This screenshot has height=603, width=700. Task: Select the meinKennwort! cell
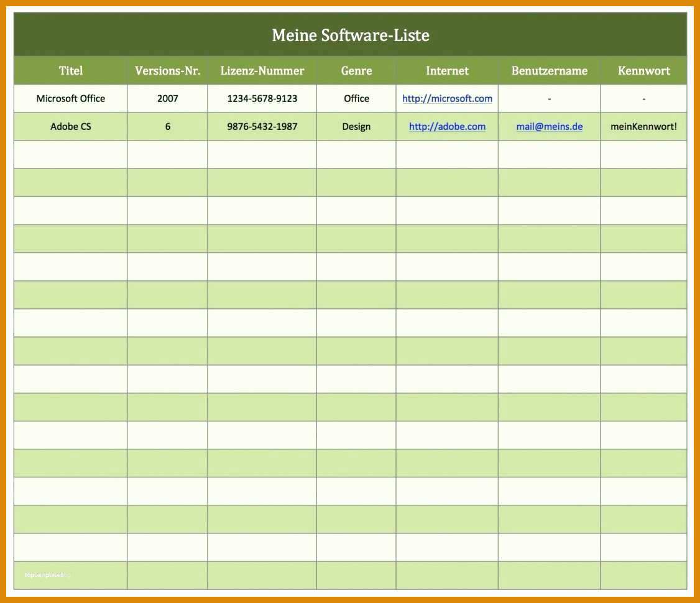pyautogui.click(x=644, y=127)
